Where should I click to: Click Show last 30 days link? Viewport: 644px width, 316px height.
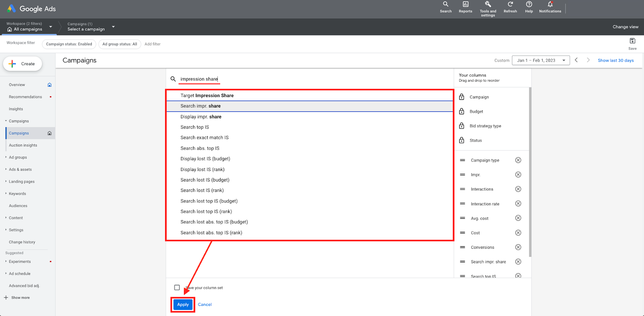(615, 60)
